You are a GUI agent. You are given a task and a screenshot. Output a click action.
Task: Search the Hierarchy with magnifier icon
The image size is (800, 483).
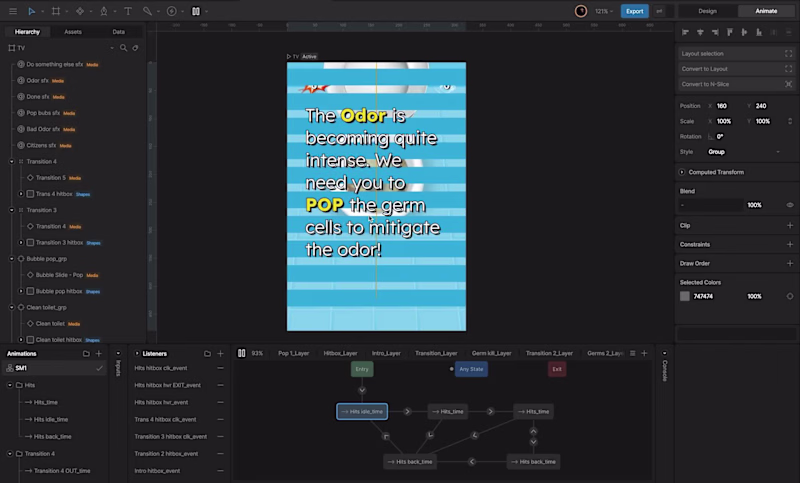123,48
